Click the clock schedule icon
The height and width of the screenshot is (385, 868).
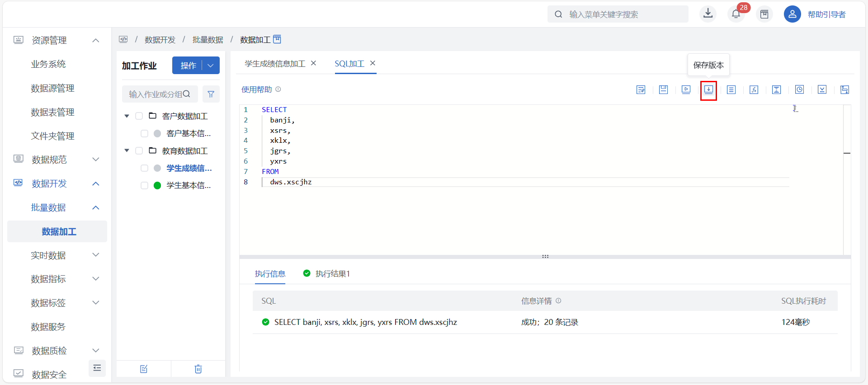coord(799,89)
